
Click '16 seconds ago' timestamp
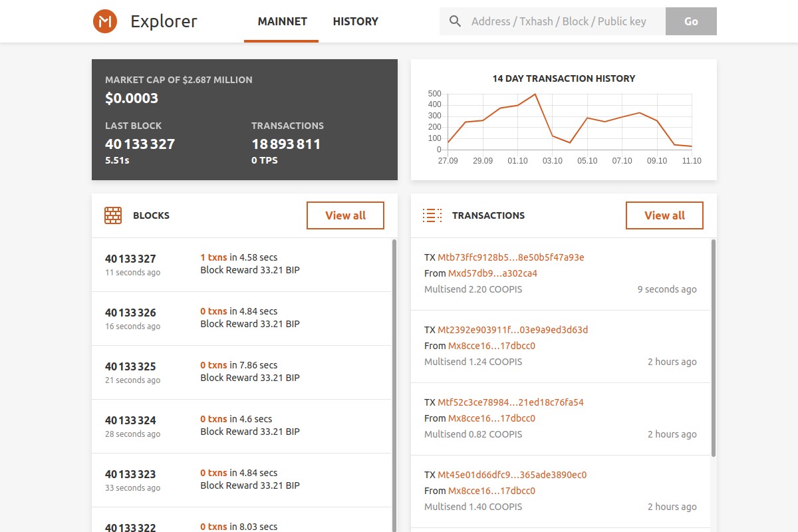(x=133, y=327)
